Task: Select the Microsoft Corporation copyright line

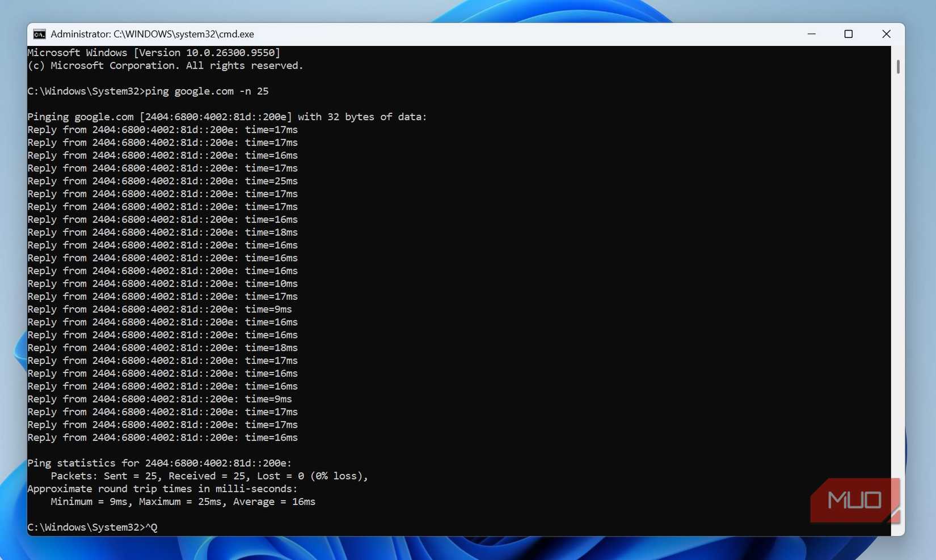Action: [x=165, y=66]
